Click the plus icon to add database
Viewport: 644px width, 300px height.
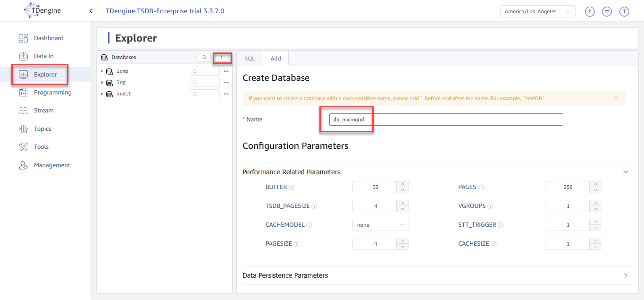pos(222,57)
